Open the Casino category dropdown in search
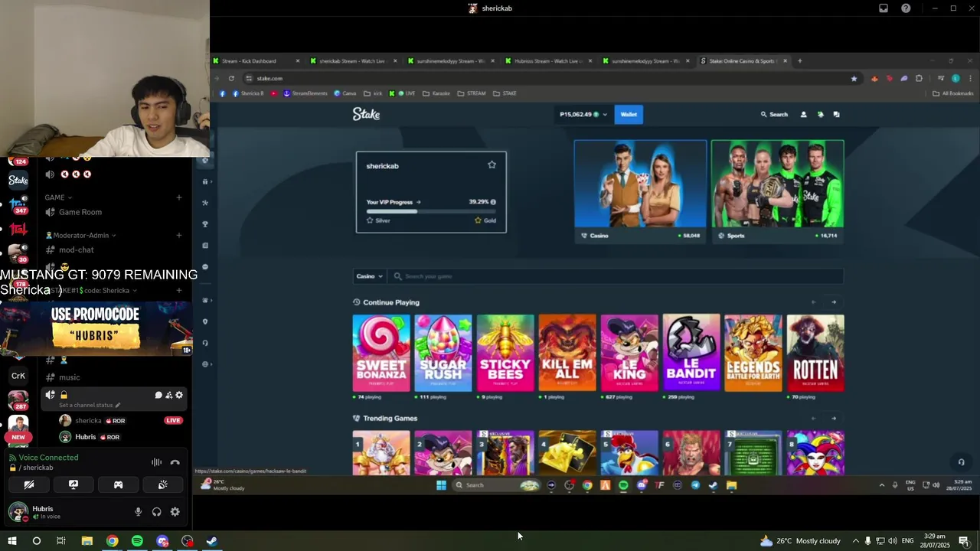The height and width of the screenshot is (551, 980). (370, 276)
